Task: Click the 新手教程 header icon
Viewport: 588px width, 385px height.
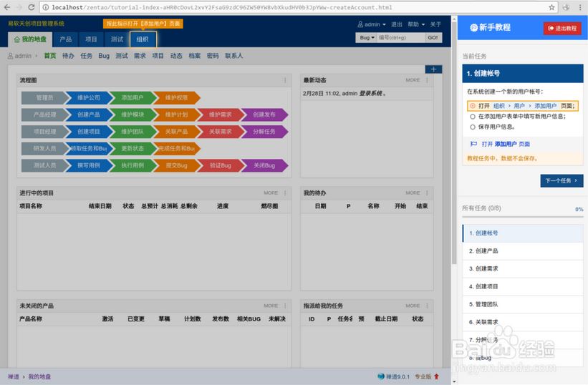Action: pyautogui.click(x=474, y=27)
